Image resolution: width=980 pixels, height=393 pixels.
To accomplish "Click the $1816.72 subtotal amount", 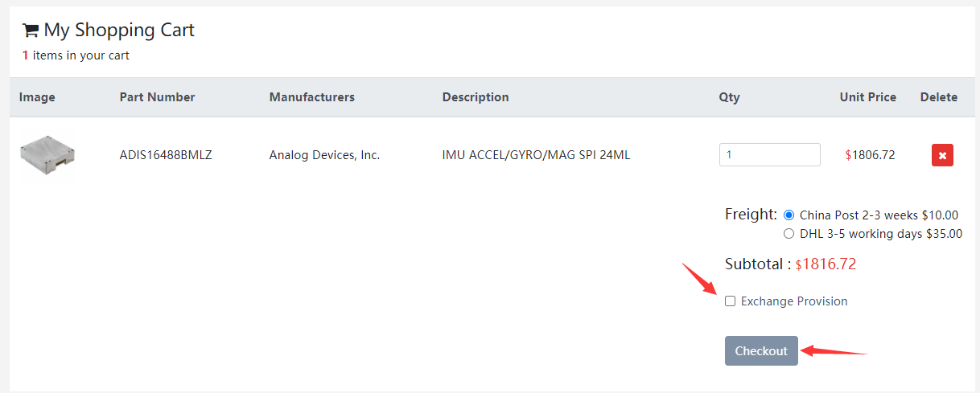I will pyautogui.click(x=826, y=264).
